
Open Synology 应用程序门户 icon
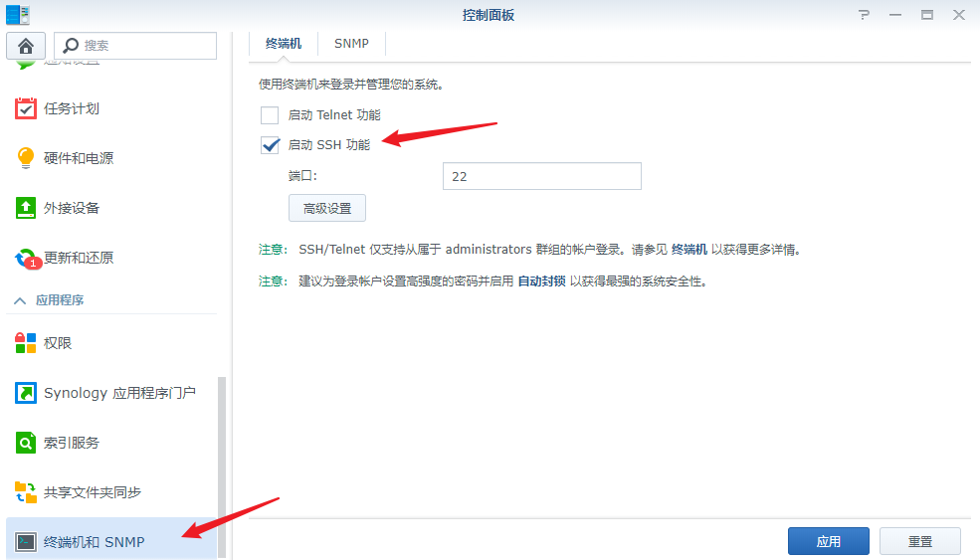pos(26,393)
